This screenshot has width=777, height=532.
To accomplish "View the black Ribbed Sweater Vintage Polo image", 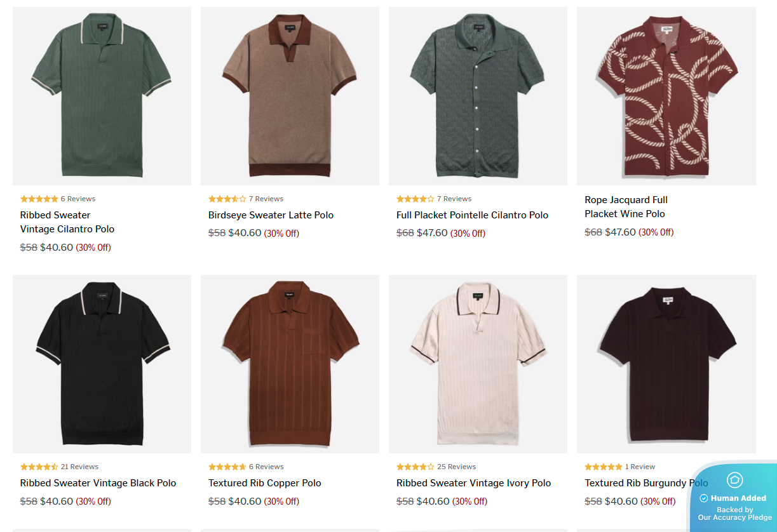I will pyautogui.click(x=102, y=364).
